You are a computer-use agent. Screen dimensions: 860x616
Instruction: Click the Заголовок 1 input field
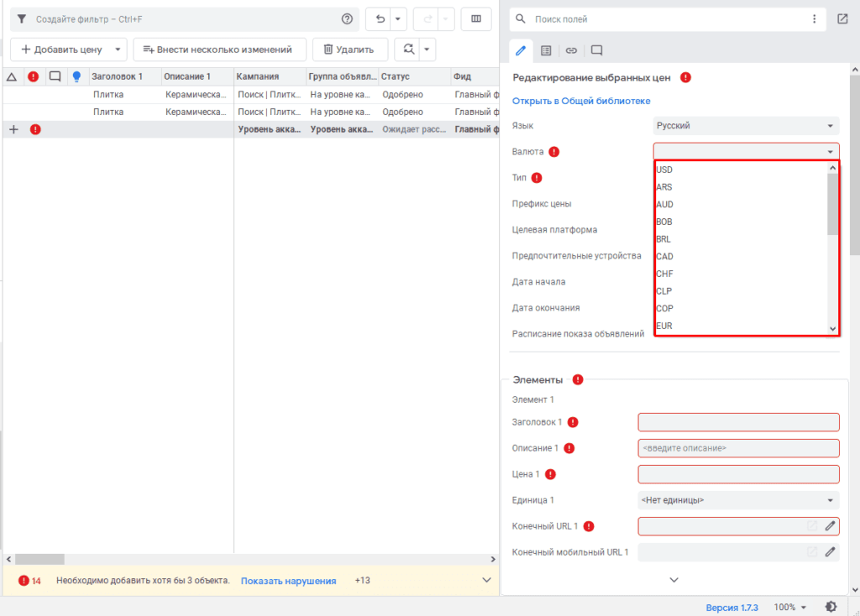click(738, 422)
